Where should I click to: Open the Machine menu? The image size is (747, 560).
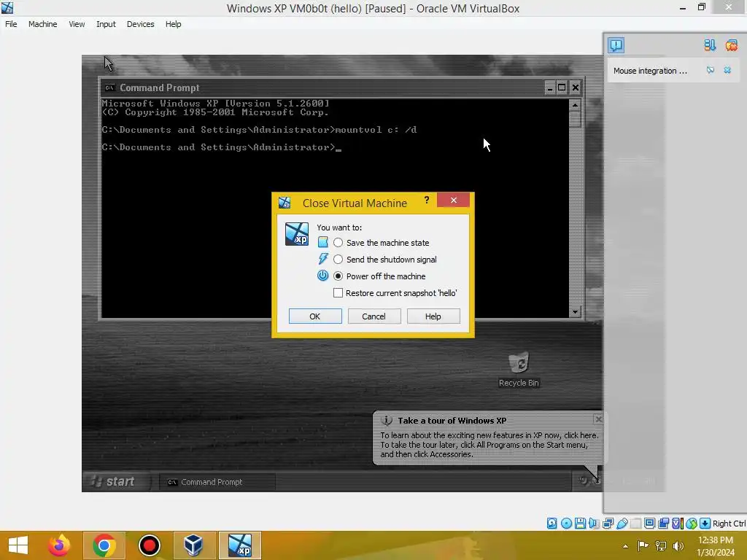point(43,24)
